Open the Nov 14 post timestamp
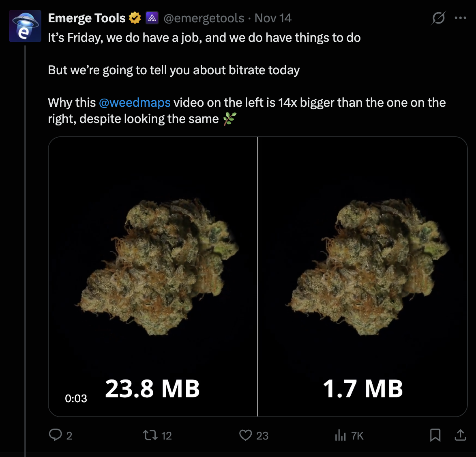The width and height of the screenshot is (476, 457). coord(273,18)
